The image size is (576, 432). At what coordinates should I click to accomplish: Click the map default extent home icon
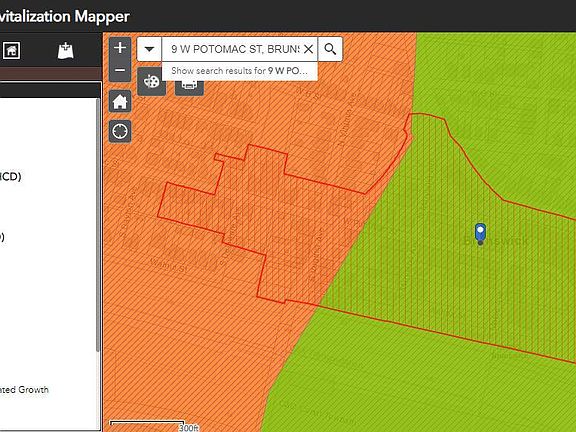click(x=120, y=101)
